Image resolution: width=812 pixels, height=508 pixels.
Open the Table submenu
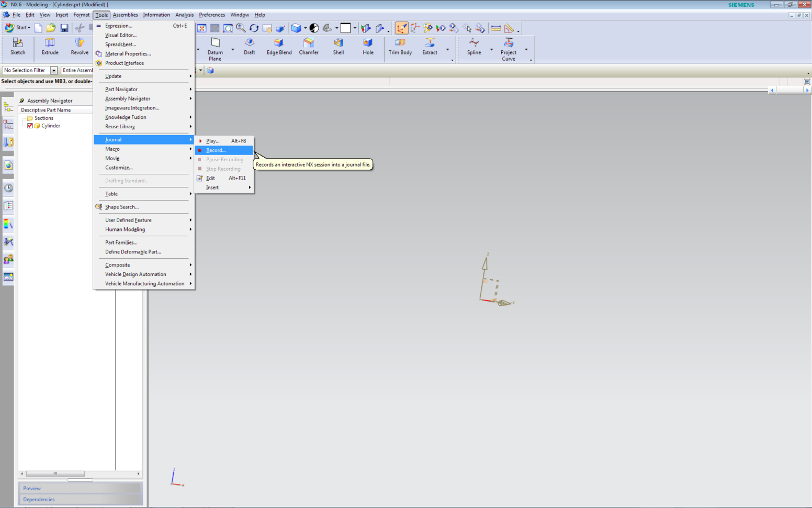tap(144, 194)
